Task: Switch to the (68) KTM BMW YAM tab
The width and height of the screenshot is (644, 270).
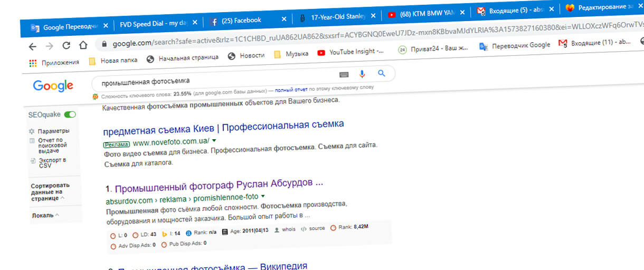Action: click(422, 14)
